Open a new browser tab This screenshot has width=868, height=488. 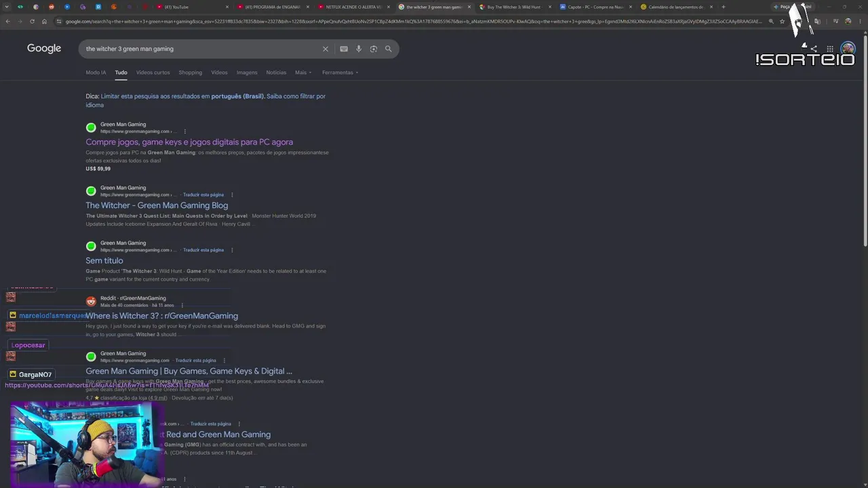[724, 7]
